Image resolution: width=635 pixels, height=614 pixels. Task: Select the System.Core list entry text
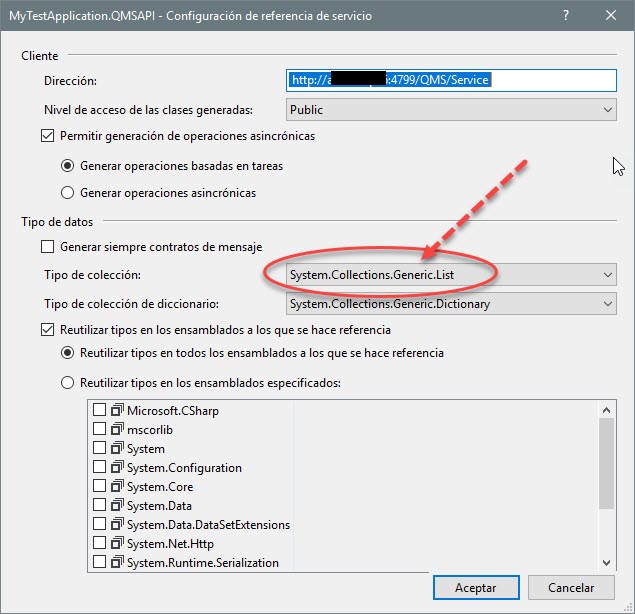160,486
